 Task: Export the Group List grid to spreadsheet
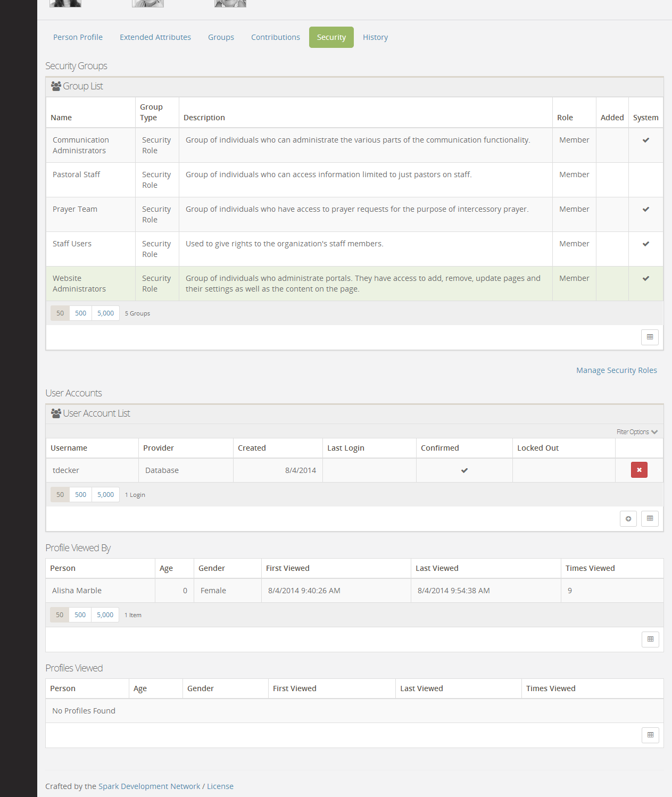(x=650, y=337)
